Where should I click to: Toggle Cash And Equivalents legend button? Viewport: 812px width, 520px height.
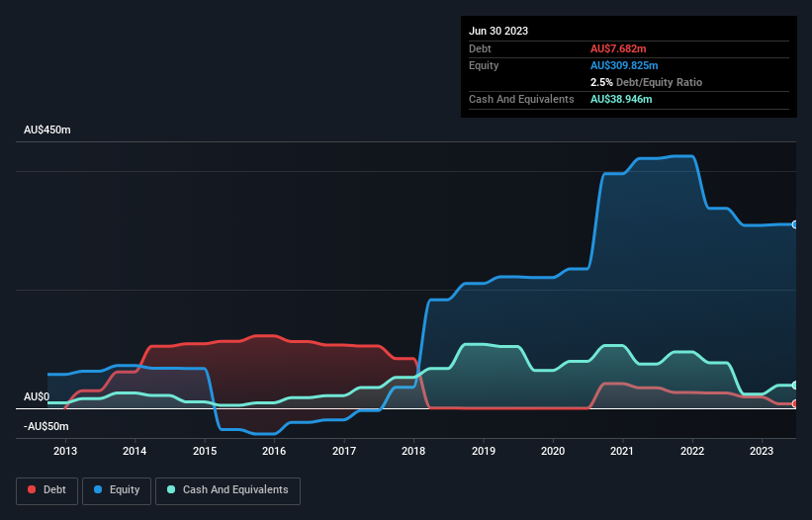click(x=227, y=490)
